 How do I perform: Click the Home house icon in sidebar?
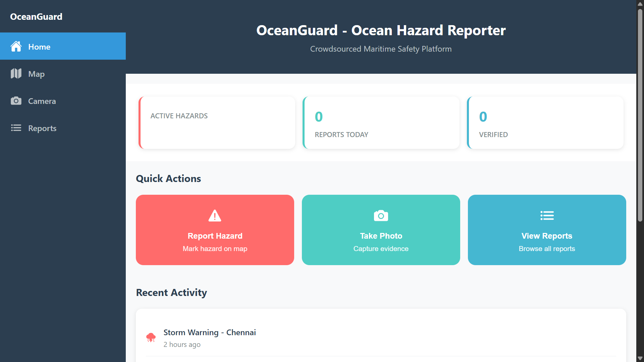(16, 47)
